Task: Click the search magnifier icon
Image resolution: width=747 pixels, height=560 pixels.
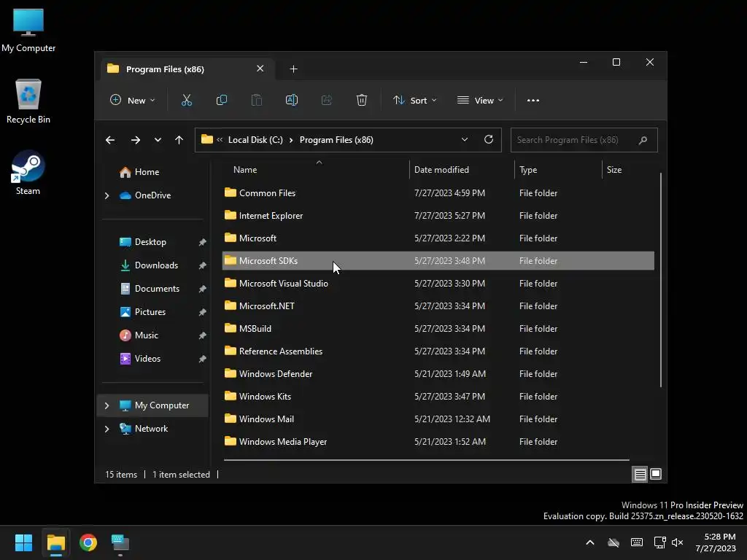Action: [x=643, y=140]
